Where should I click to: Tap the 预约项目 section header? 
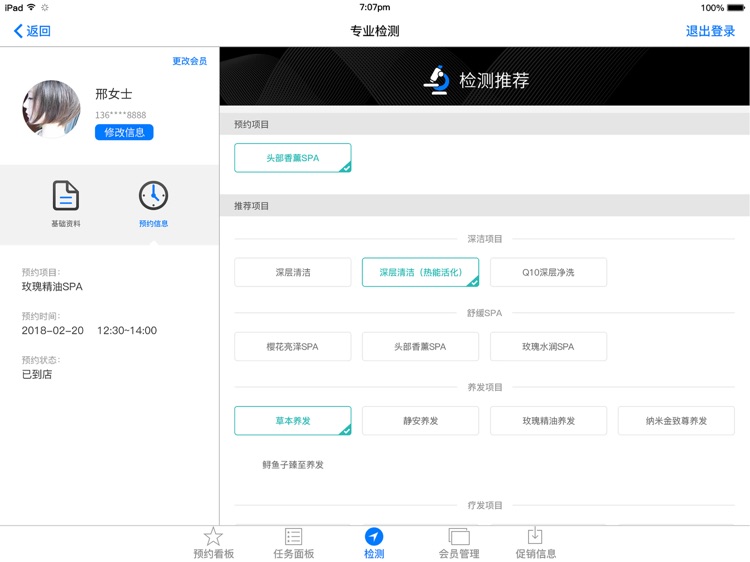pos(485,124)
